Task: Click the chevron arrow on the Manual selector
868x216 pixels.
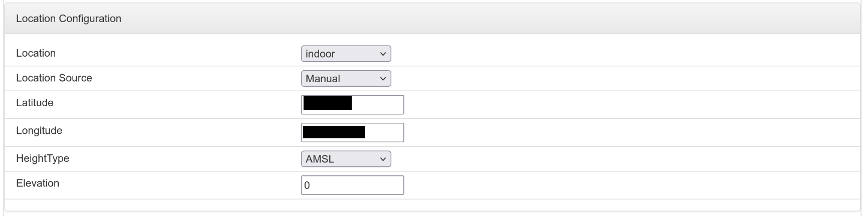Action: 383,79
